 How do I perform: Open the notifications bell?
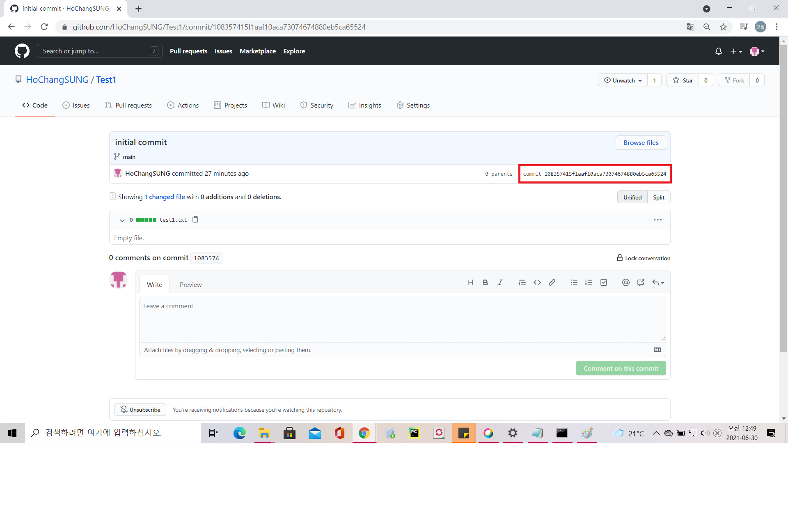click(718, 51)
